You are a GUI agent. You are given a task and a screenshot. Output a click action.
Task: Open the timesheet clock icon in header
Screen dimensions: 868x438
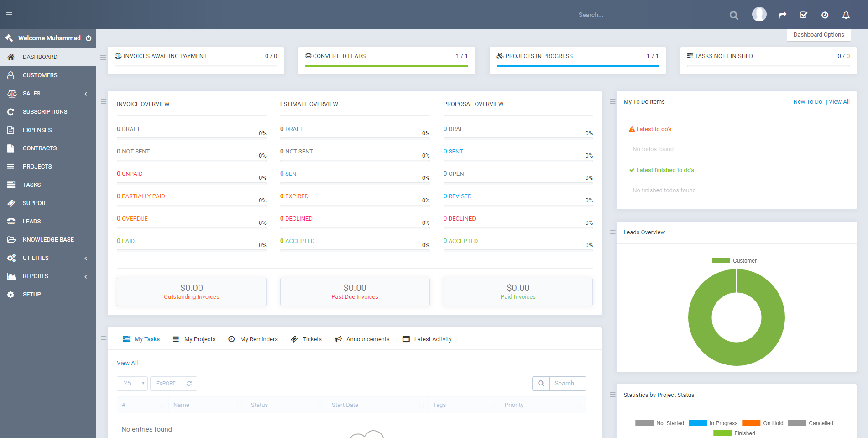click(x=825, y=15)
